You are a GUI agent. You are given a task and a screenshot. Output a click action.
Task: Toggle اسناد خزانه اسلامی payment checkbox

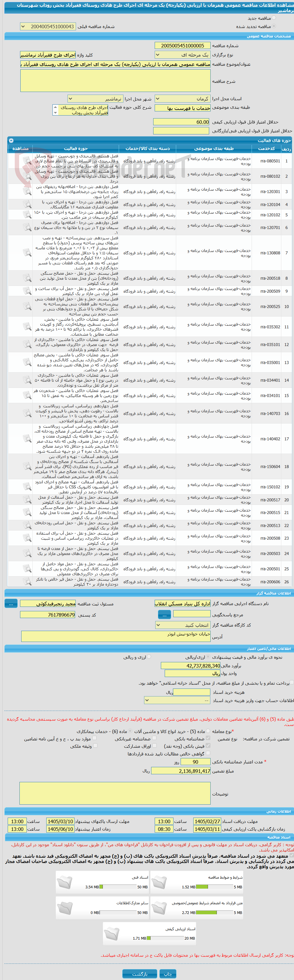tap(291, 683)
